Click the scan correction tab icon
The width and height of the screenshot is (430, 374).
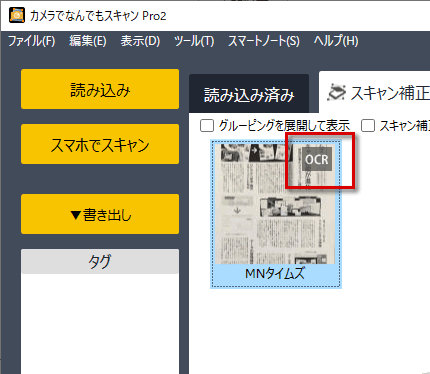[336, 93]
